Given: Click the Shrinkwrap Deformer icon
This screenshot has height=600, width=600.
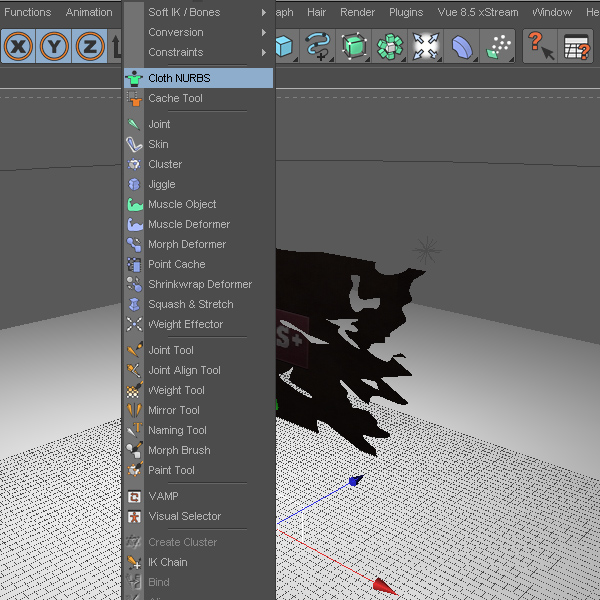Looking at the screenshot, I should (x=134, y=284).
